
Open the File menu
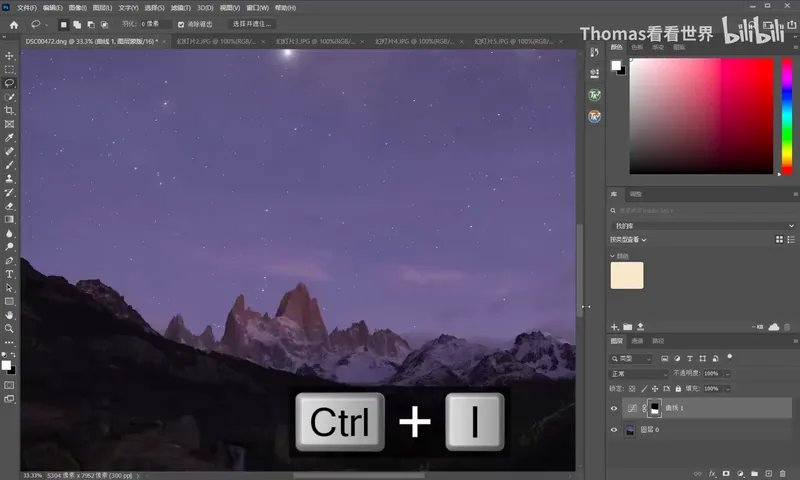(x=27, y=8)
